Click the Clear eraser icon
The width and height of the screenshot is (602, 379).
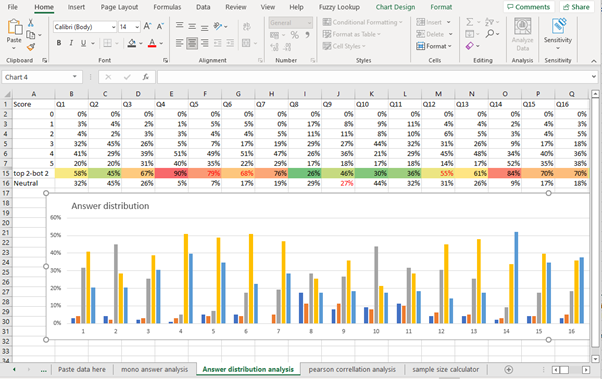470,46
